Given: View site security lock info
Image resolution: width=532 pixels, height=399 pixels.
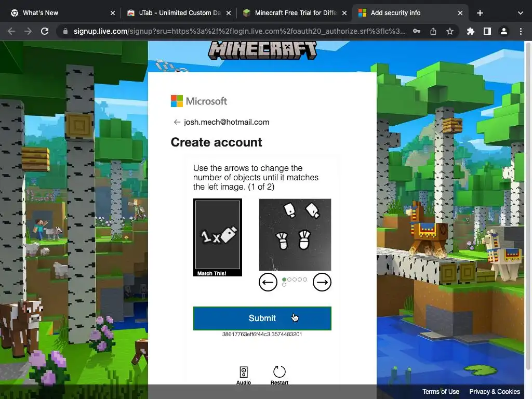Looking at the screenshot, I should (65, 31).
